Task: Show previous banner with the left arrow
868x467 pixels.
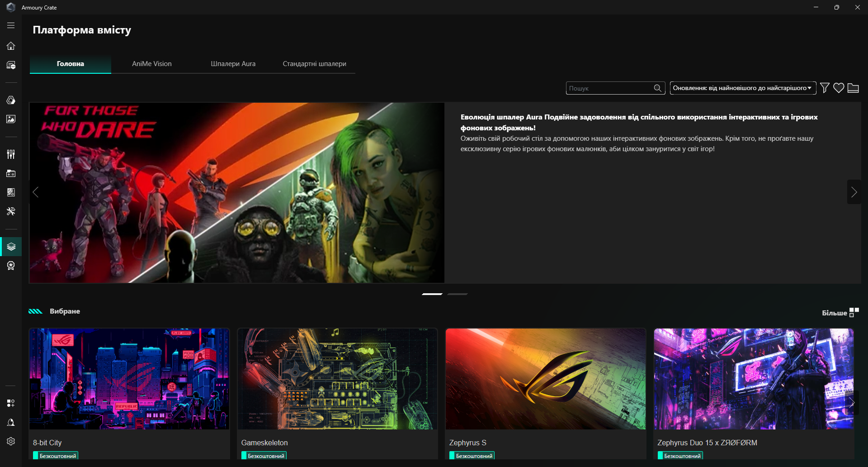Action: pyautogui.click(x=36, y=192)
